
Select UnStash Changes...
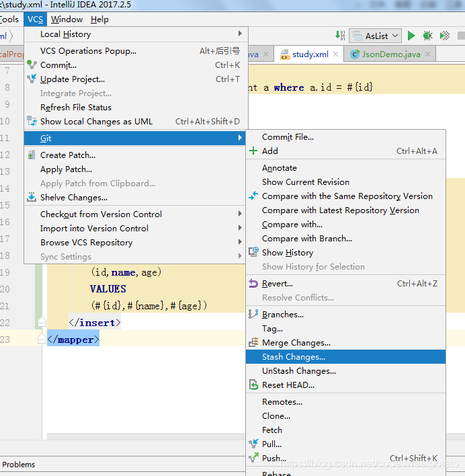click(x=346, y=370)
